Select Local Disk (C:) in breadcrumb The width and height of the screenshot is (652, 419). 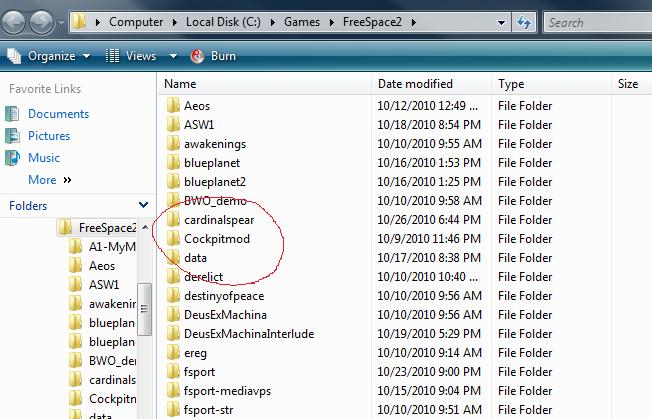(x=223, y=22)
